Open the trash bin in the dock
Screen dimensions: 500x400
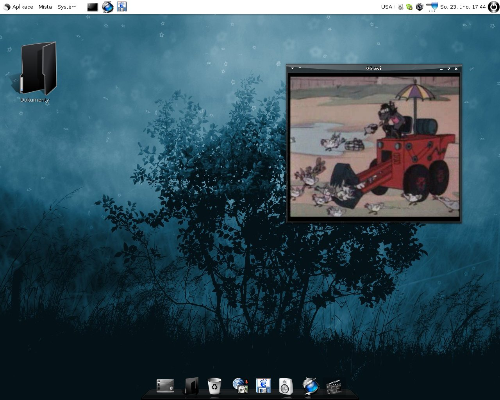coord(214,386)
